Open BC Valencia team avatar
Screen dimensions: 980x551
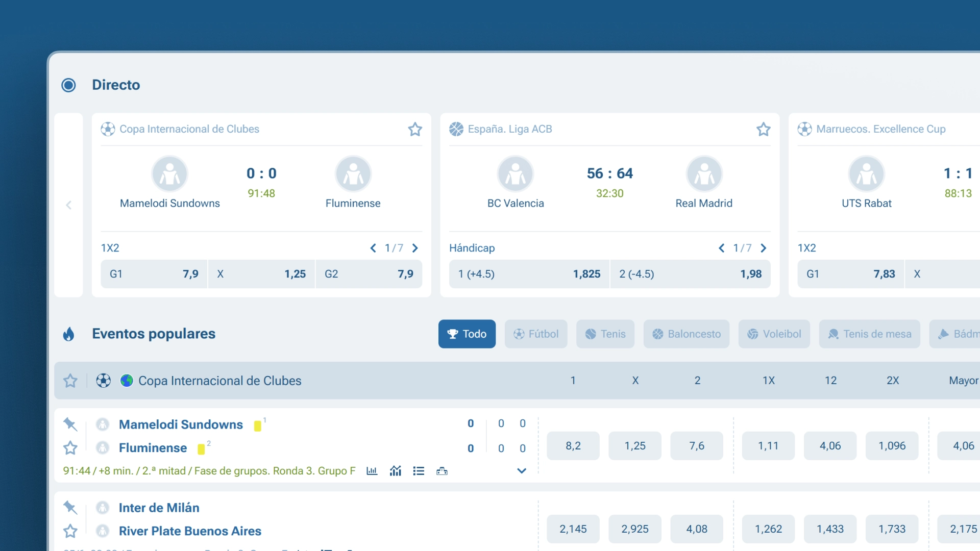tap(516, 174)
